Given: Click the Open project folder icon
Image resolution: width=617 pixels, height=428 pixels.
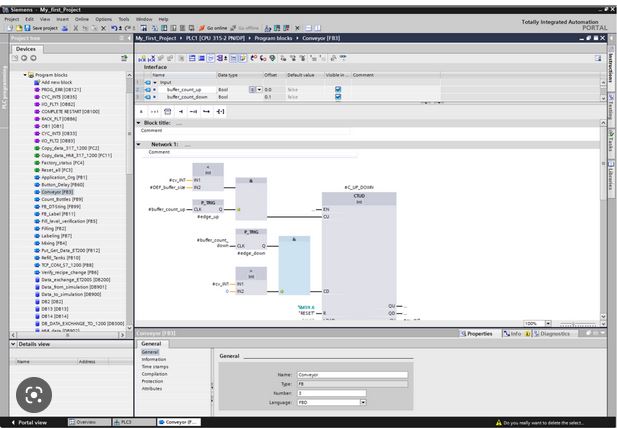Looking at the screenshot, I should (18, 28).
